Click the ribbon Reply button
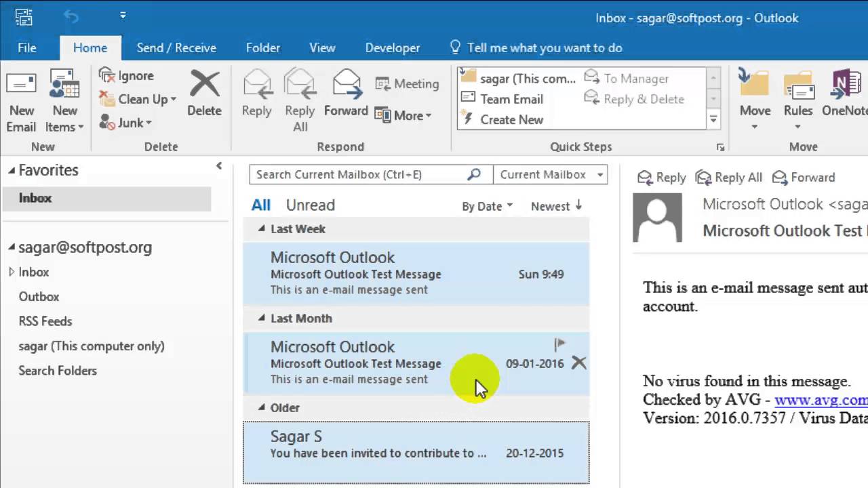 [x=256, y=94]
